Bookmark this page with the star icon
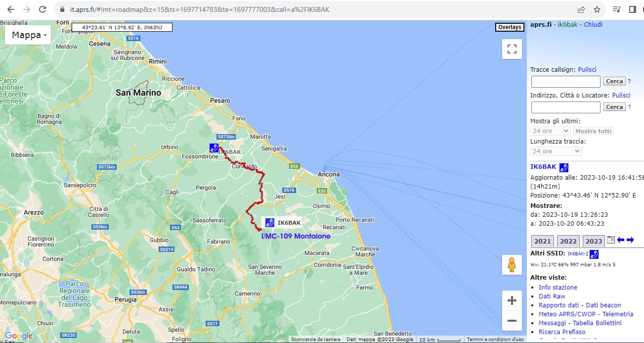 [597, 9]
